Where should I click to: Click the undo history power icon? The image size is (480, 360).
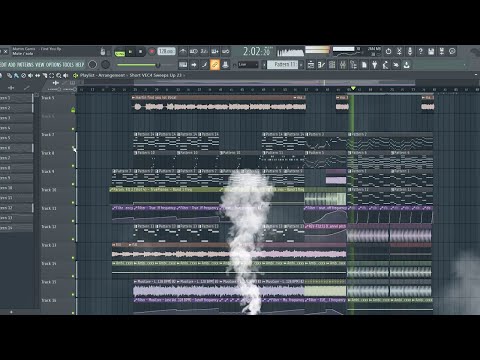pyautogui.click(x=389, y=51)
